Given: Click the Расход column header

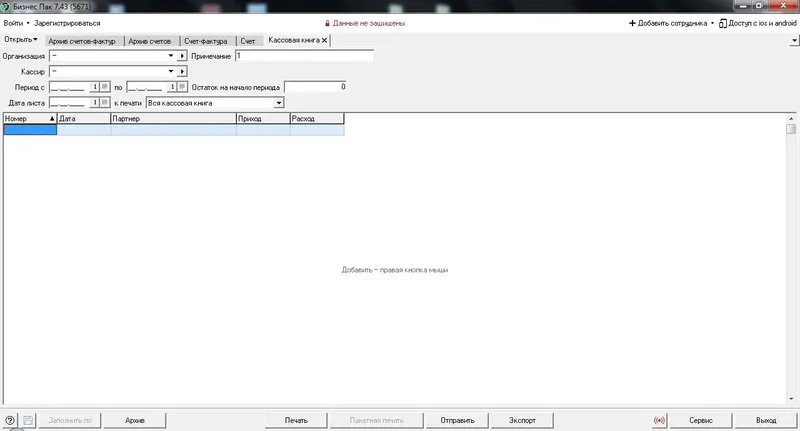Looking at the screenshot, I should click(x=317, y=118).
